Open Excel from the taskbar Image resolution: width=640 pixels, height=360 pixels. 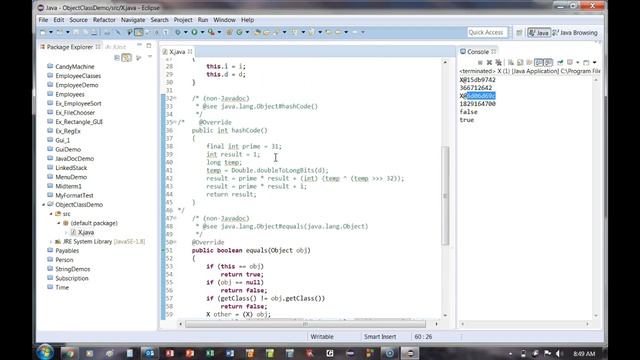click(x=210, y=353)
